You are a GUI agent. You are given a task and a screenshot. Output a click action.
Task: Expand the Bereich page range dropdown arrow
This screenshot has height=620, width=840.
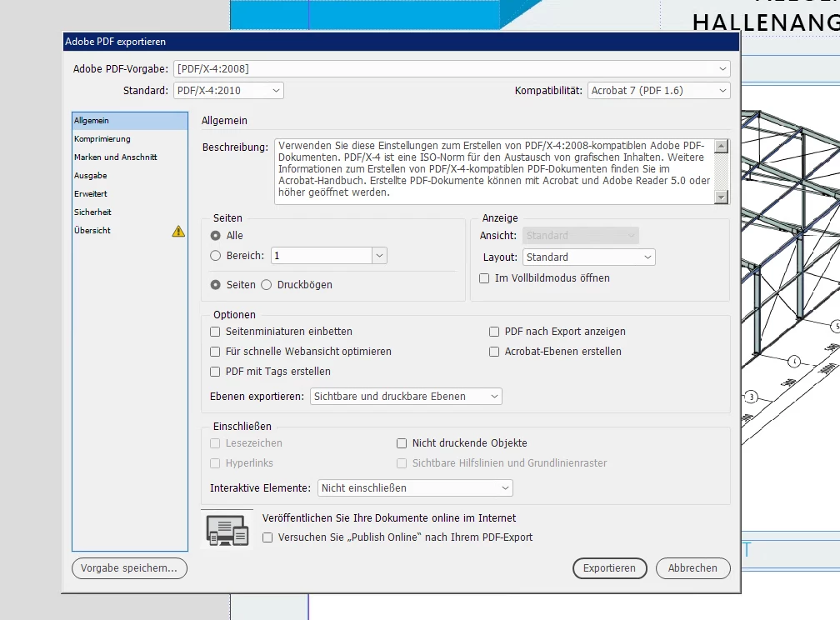379,256
